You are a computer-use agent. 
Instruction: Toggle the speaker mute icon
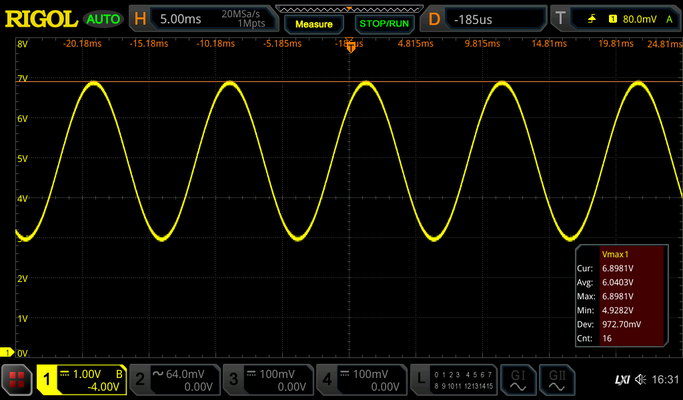640,380
